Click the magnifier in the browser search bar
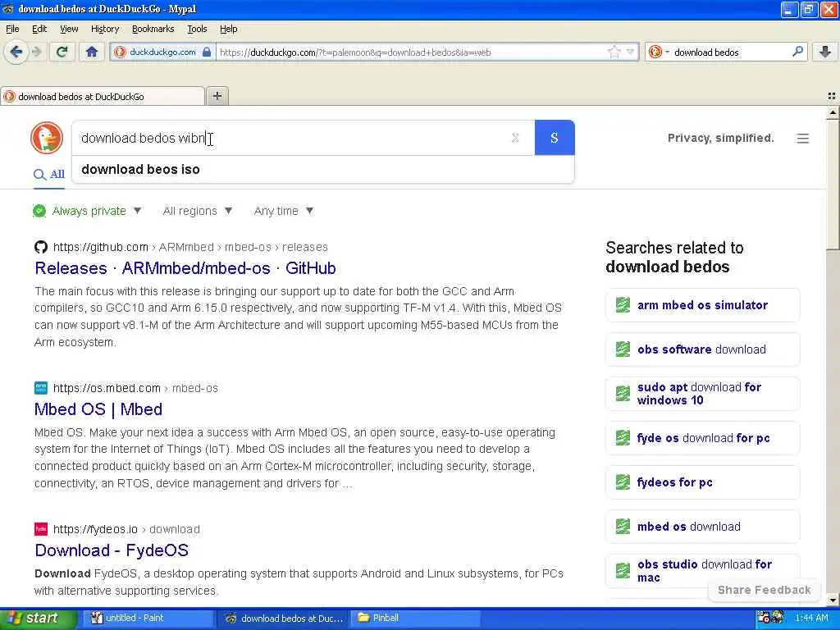This screenshot has height=630, width=840. point(797,52)
